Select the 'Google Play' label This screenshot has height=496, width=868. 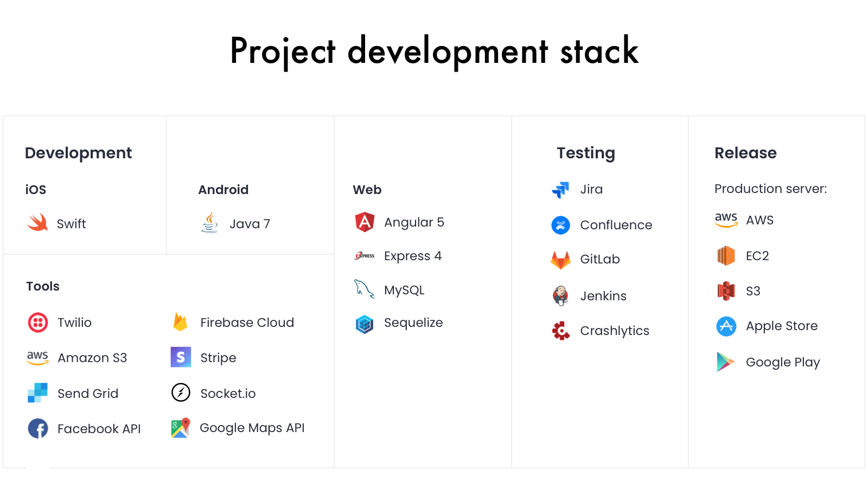pos(783,363)
